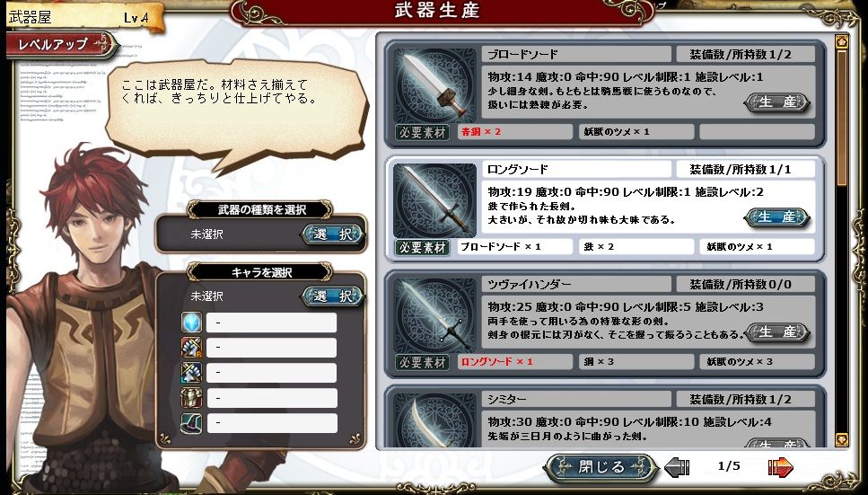Click the next page red arrow
The width and height of the screenshot is (868, 495).
point(781,467)
